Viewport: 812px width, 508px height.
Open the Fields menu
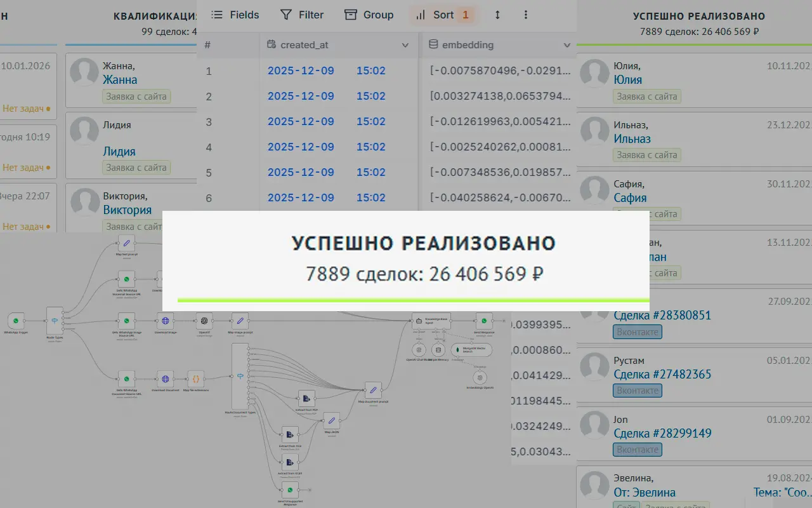pyautogui.click(x=235, y=15)
